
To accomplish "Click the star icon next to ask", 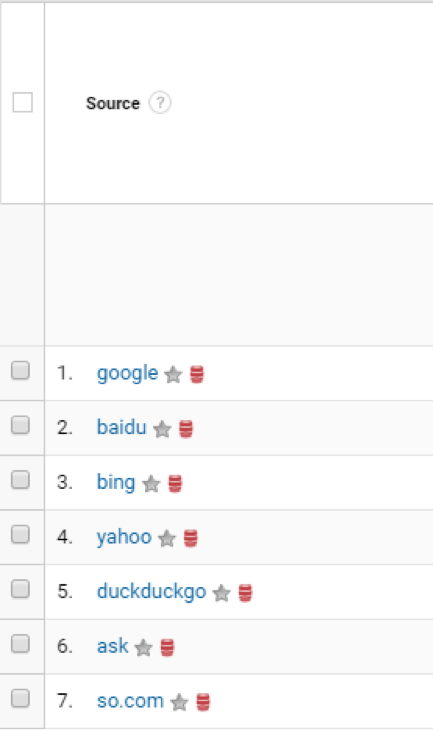I will point(144,647).
